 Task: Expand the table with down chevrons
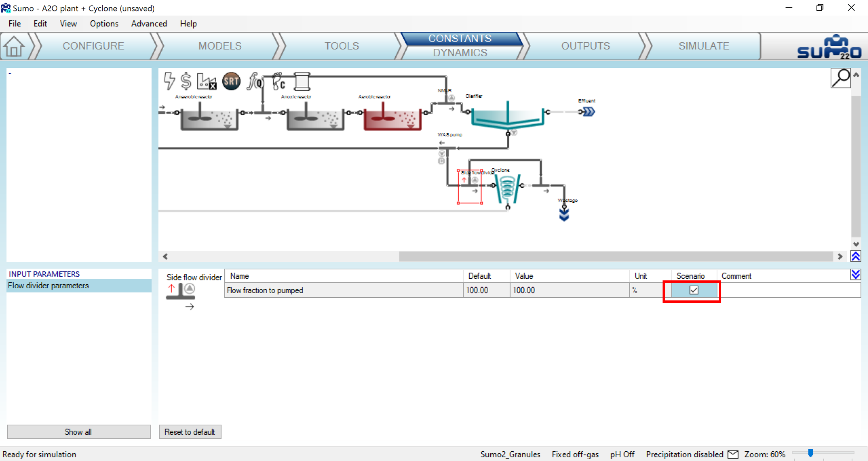[856, 275]
